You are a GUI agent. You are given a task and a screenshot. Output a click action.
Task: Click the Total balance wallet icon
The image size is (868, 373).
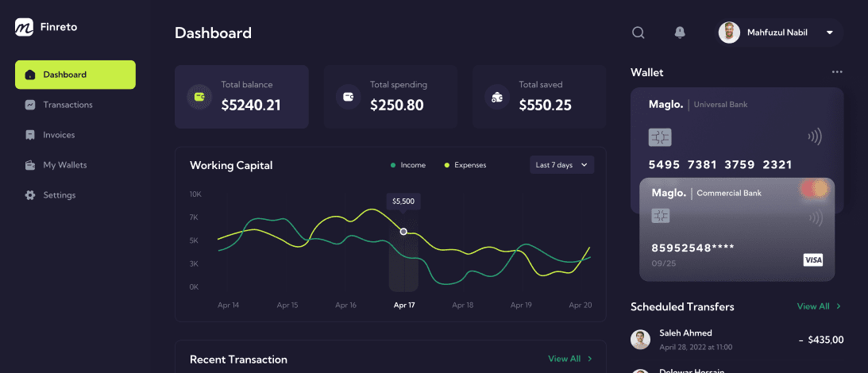(199, 97)
